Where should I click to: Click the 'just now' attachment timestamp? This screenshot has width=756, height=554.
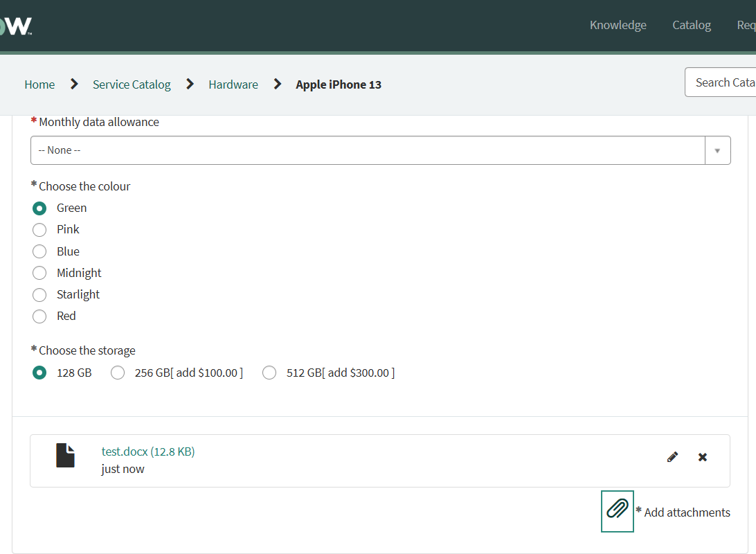coord(123,469)
